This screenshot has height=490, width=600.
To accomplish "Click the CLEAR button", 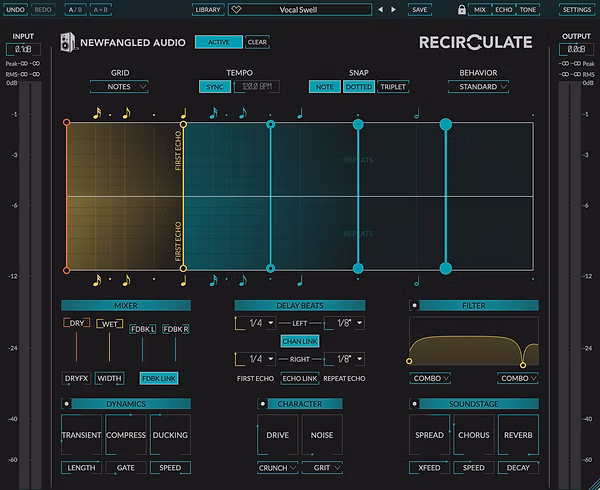I will (257, 42).
